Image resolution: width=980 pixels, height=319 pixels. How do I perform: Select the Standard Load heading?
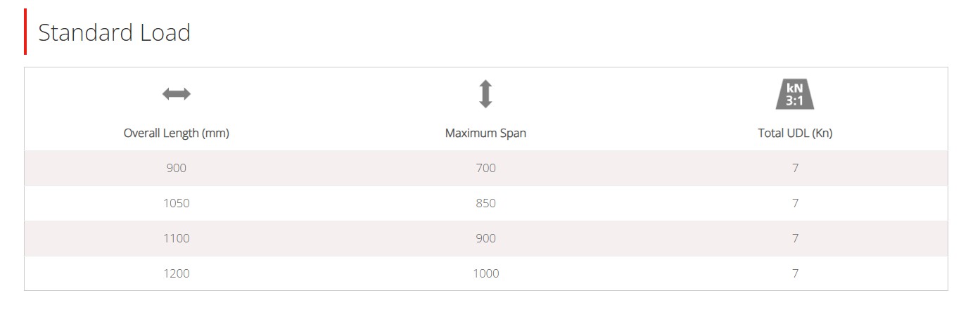coord(115,32)
